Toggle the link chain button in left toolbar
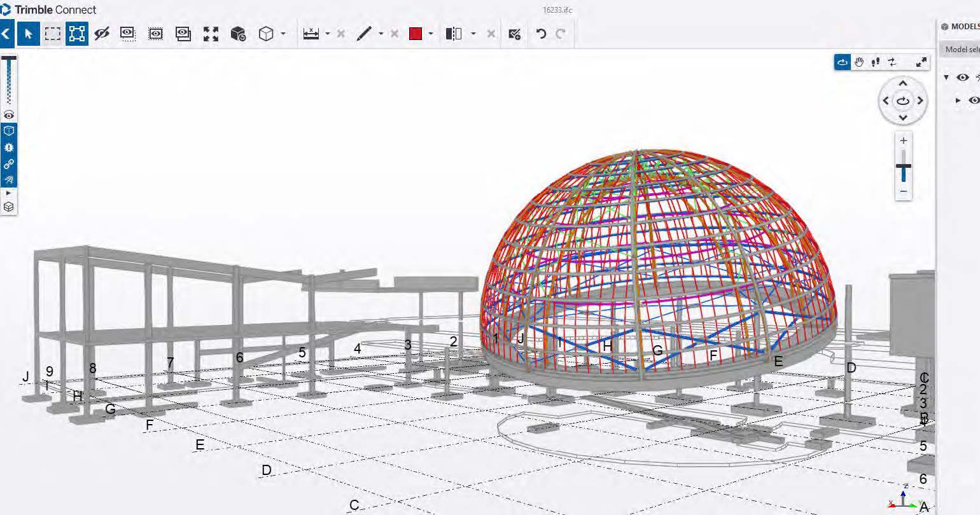The height and width of the screenshot is (515, 980). (x=9, y=164)
